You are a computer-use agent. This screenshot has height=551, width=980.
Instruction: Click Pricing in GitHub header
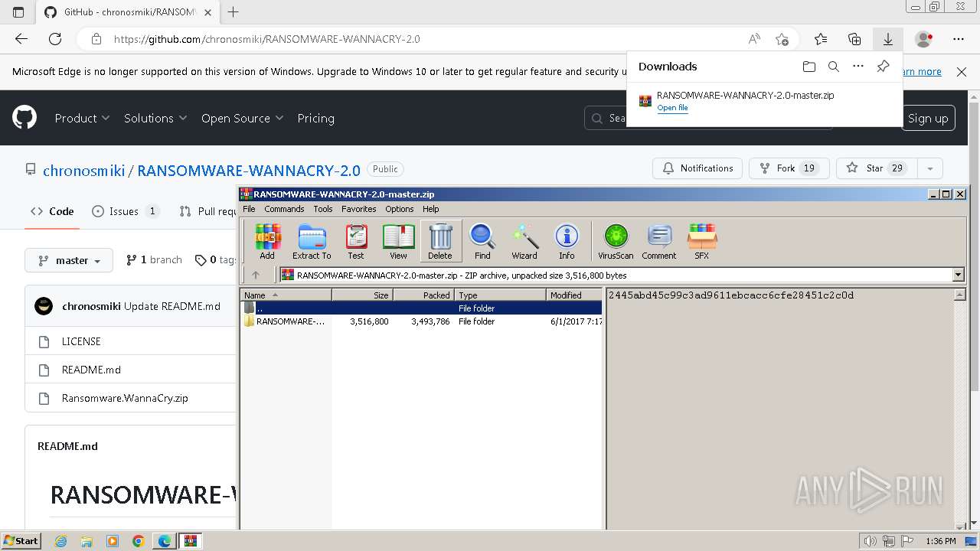[x=315, y=118]
